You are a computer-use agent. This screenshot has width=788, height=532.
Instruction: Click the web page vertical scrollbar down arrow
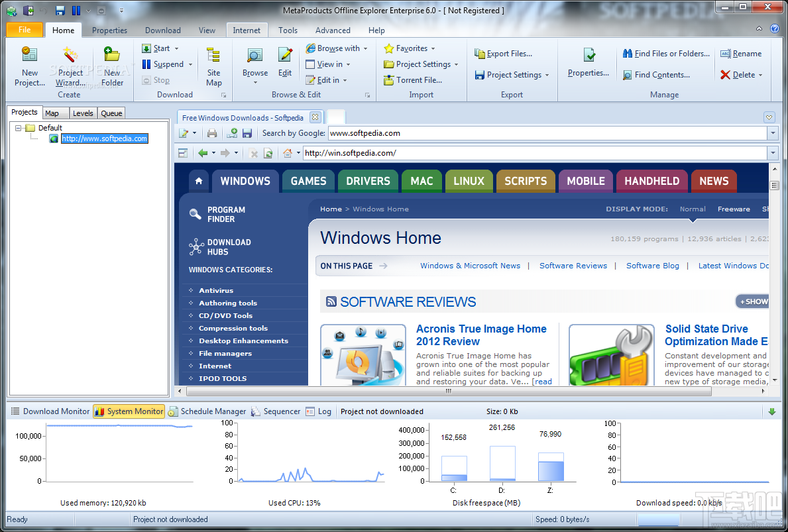[775, 380]
